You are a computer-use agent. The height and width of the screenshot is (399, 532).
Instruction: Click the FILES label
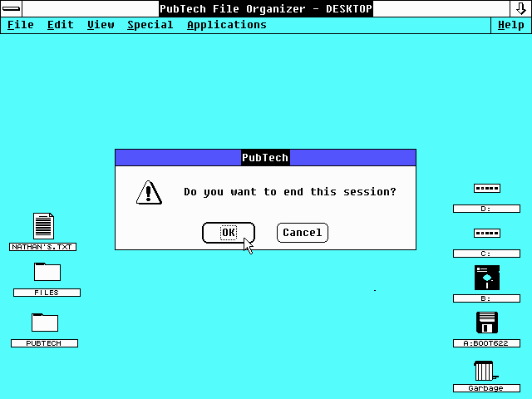click(47, 293)
